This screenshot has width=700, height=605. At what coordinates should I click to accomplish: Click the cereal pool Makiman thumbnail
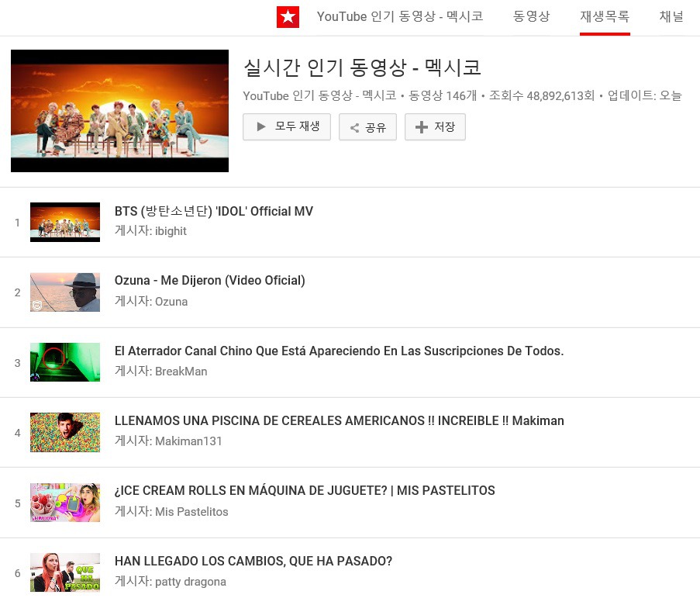tap(65, 432)
